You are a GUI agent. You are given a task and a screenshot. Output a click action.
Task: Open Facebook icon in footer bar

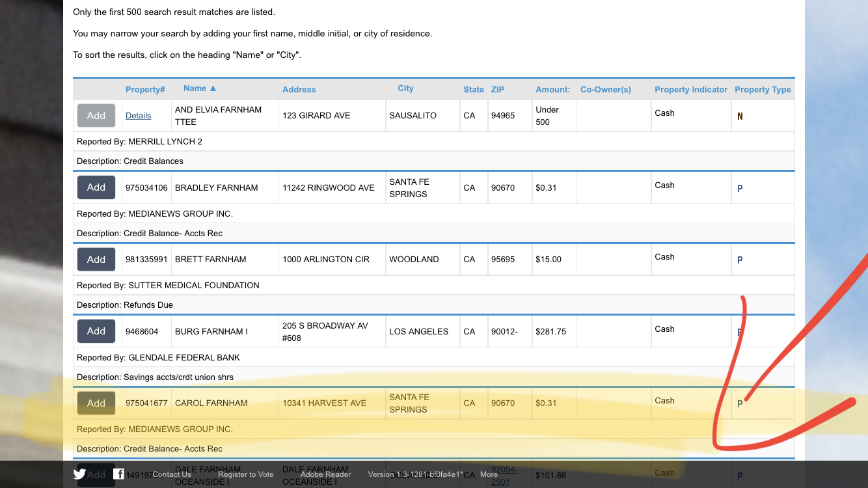coord(118,474)
